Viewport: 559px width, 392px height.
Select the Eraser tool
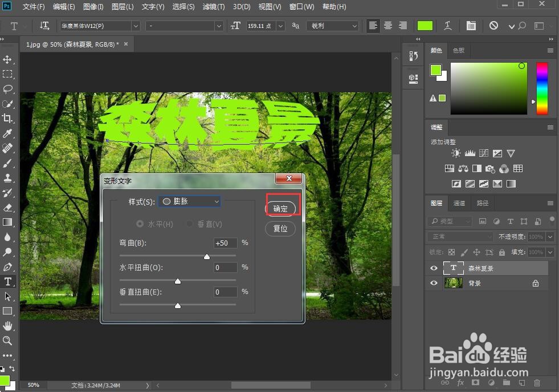point(7,207)
